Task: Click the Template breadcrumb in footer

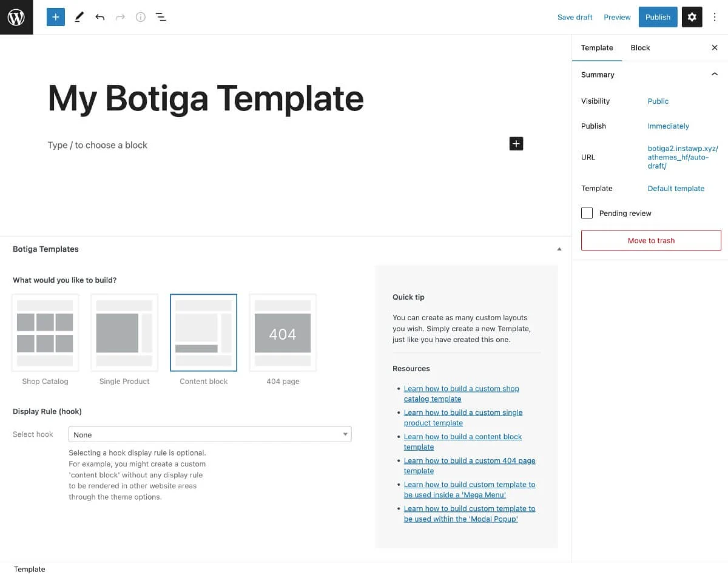Action: pyautogui.click(x=30, y=569)
